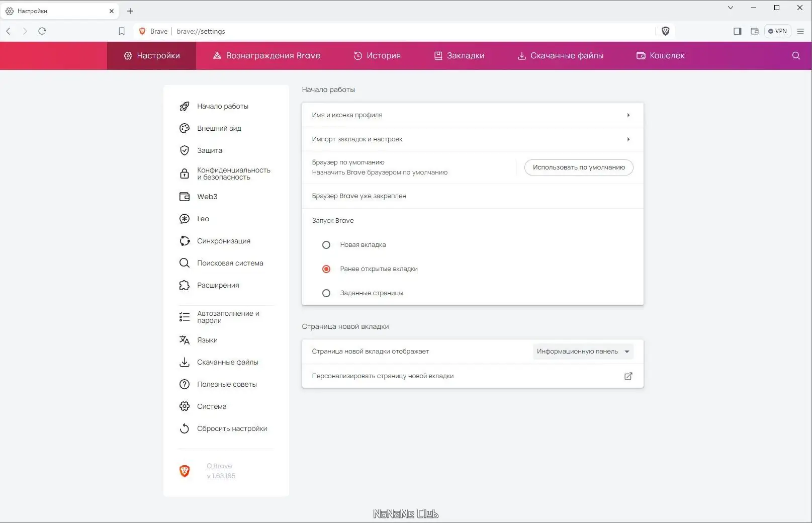
Task: Open the tab search chevron dropdown
Action: 731,8
